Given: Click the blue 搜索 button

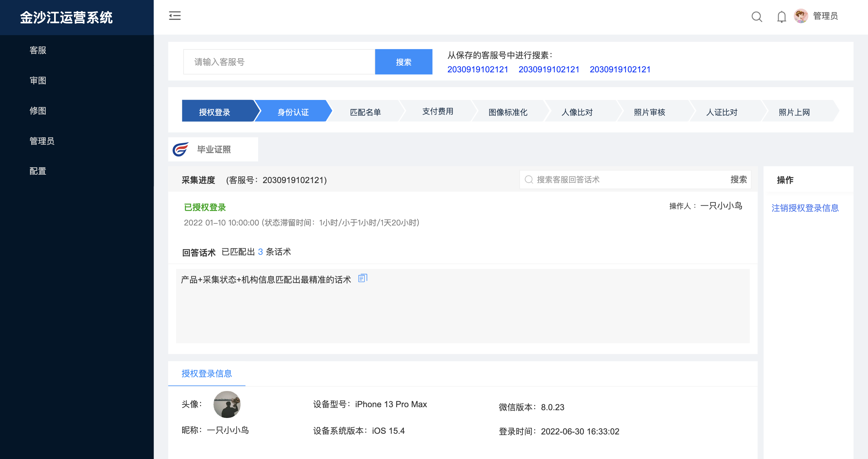Looking at the screenshot, I should [403, 62].
